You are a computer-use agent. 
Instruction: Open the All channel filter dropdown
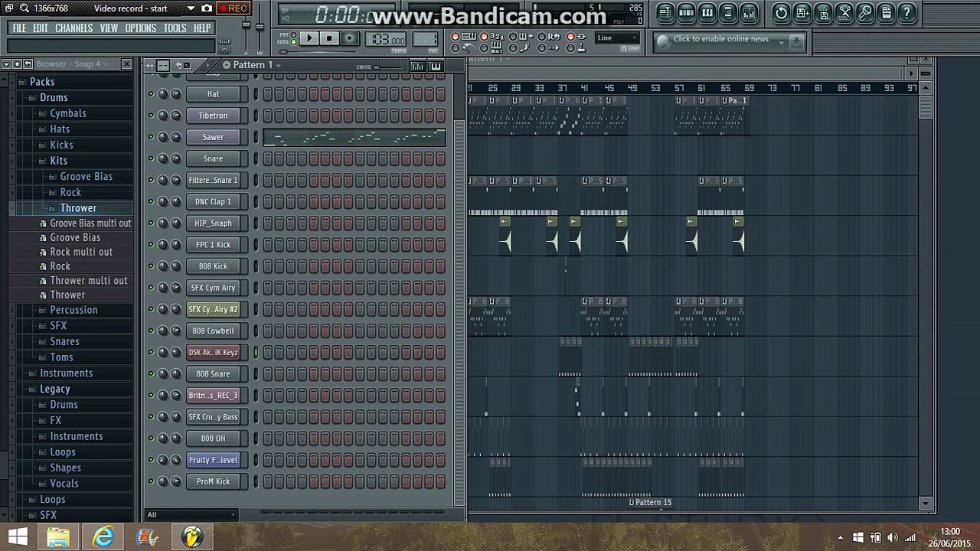(x=191, y=515)
